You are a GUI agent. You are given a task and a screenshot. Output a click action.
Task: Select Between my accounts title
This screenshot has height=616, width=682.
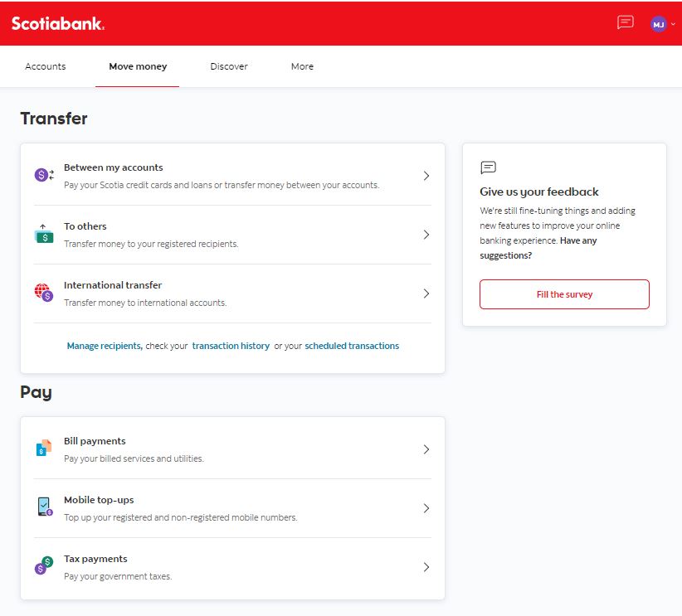(114, 167)
